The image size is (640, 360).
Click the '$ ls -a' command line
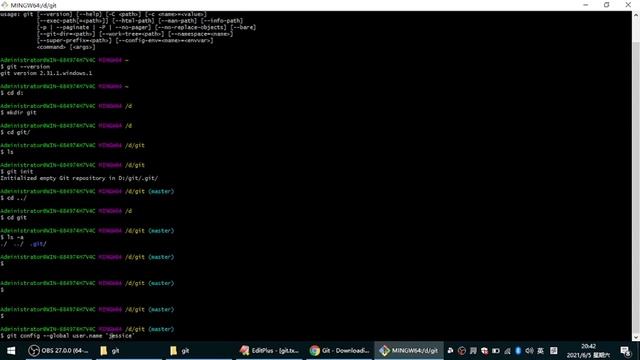(12, 237)
